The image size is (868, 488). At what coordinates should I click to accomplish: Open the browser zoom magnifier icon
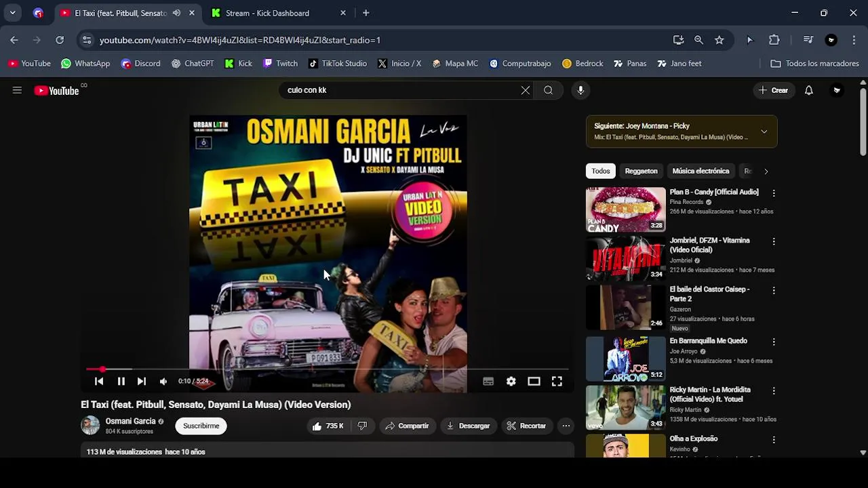698,40
